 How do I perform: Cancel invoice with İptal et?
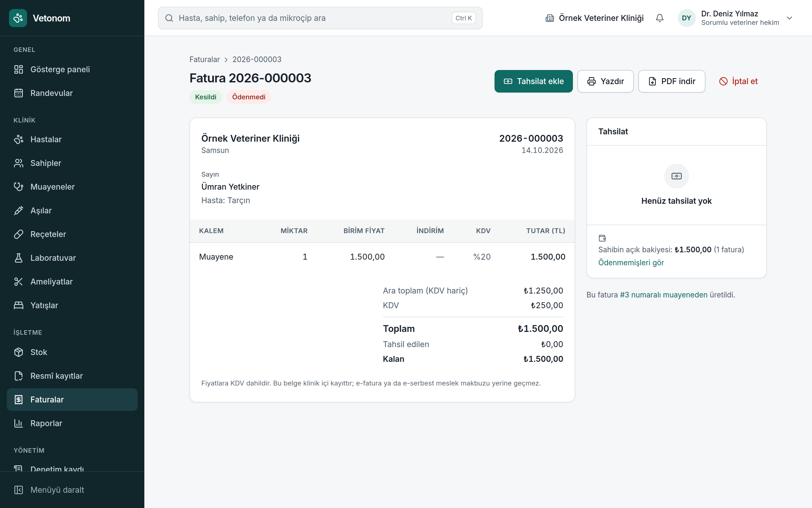[x=738, y=81]
